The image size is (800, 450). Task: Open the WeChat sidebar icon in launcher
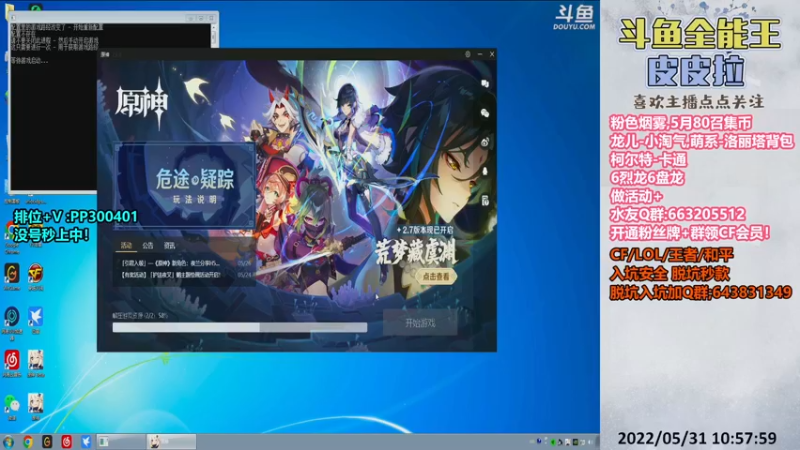(485, 113)
